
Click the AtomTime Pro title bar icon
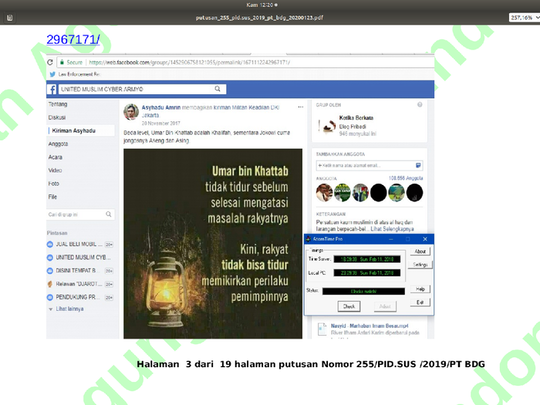pyautogui.click(x=309, y=239)
